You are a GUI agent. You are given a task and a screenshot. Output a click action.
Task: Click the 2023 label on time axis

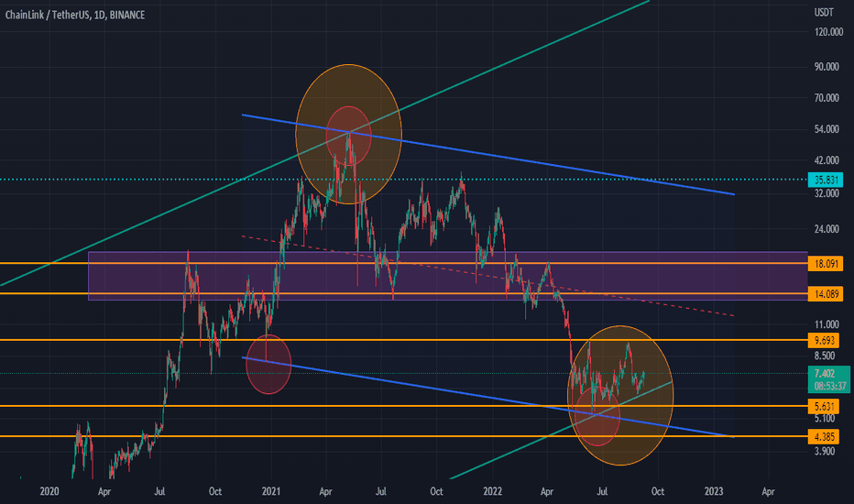(x=714, y=491)
